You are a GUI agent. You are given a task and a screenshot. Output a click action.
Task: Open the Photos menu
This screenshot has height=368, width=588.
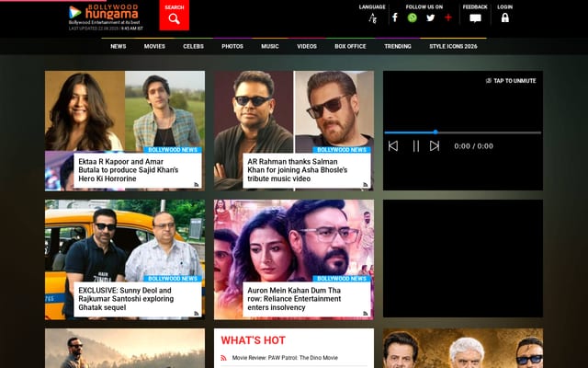(x=232, y=47)
